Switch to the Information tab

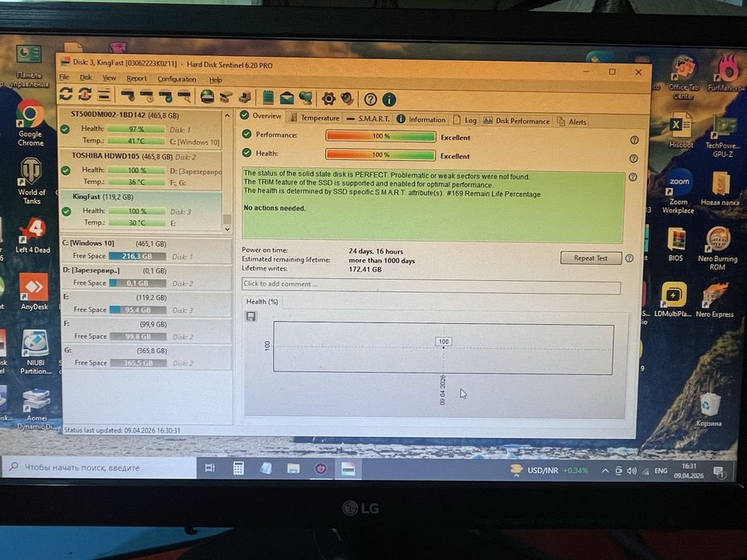pos(421,119)
